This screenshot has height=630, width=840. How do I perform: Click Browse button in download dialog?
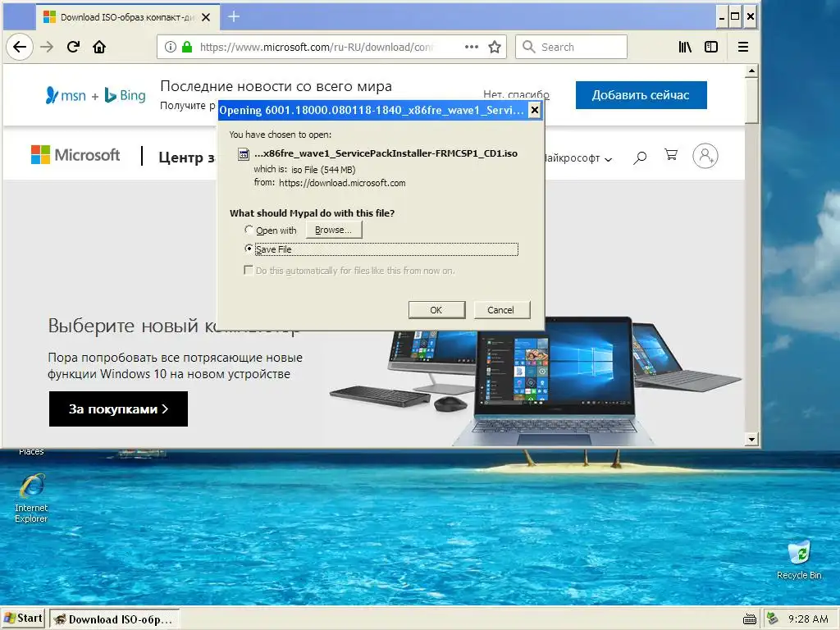334,230
